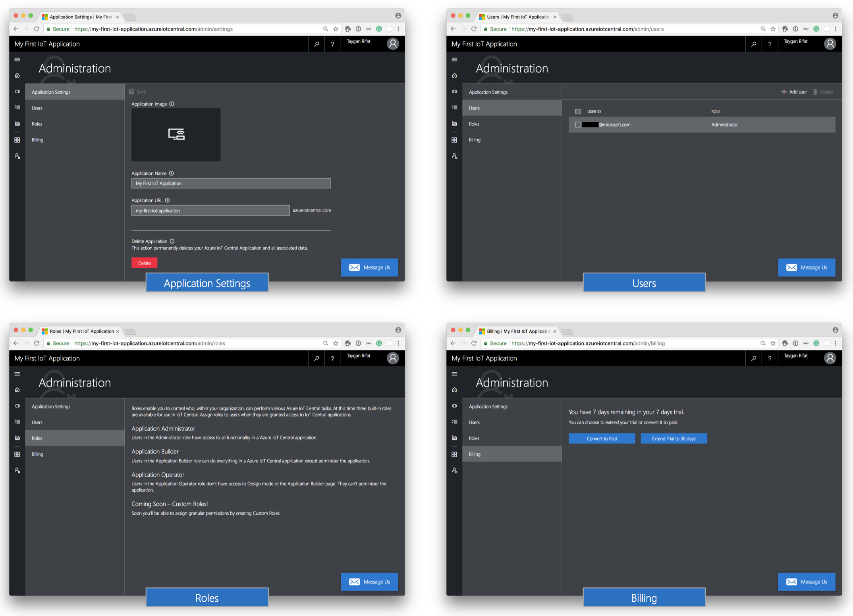Click Device Sets list icon in Application Settings window
The height and width of the screenshot is (616, 853).
17,108
